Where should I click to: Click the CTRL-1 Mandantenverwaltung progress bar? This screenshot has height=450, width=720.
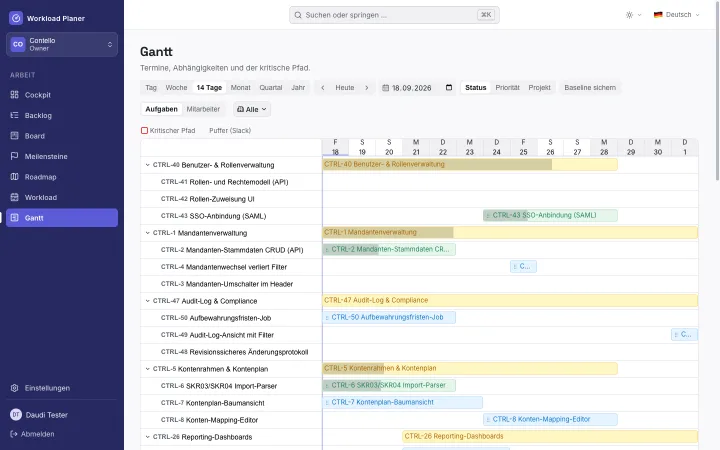coord(510,232)
